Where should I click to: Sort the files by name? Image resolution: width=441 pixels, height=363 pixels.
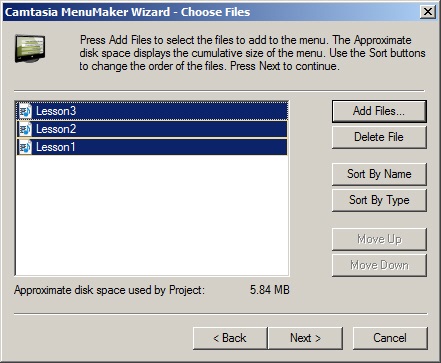click(379, 174)
